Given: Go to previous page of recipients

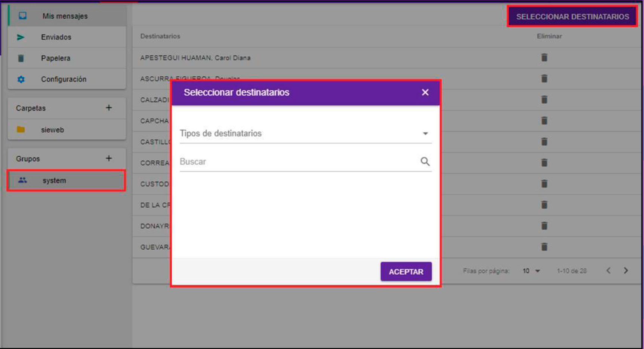Looking at the screenshot, I should point(608,270).
